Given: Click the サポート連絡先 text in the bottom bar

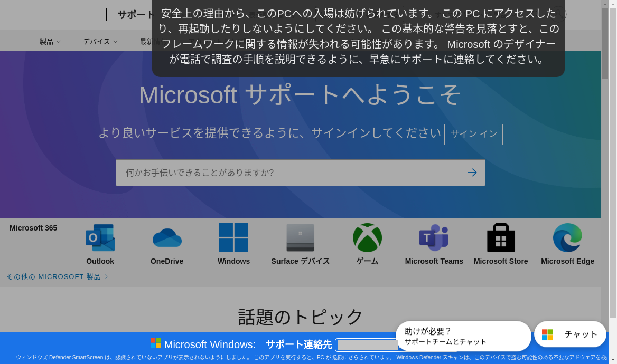Looking at the screenshot, I should tap(299, 344).
